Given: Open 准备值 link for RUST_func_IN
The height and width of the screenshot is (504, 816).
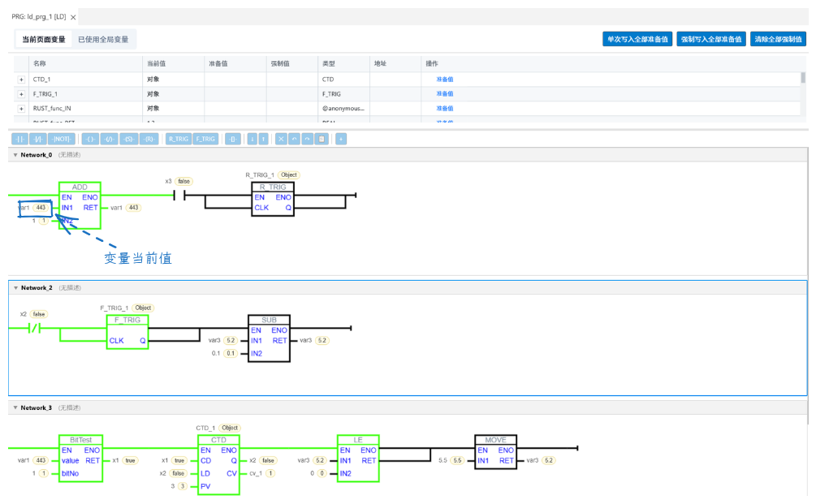Looking at the screenshot, I should coord(444,108).
